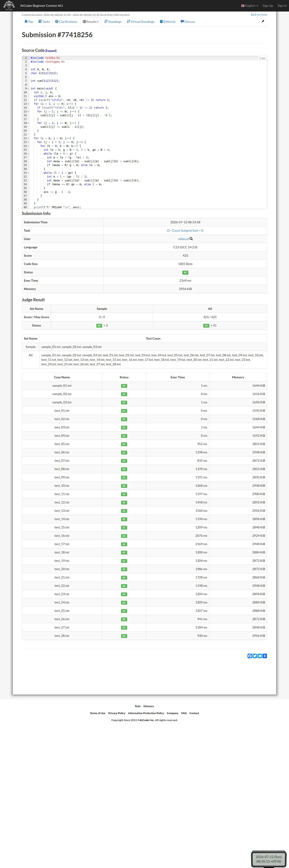Fold the code block at line 15
The image size is (289, 868).
coord(28,112)
